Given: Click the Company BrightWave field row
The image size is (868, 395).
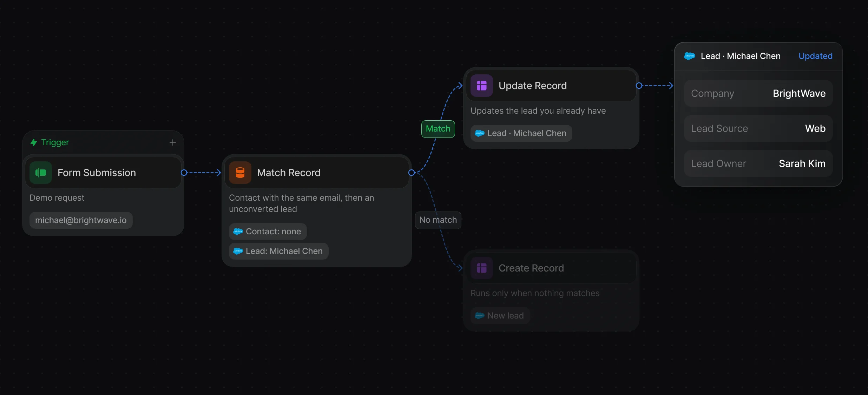Looking at the screenshot, I should (x=758, y=93).
